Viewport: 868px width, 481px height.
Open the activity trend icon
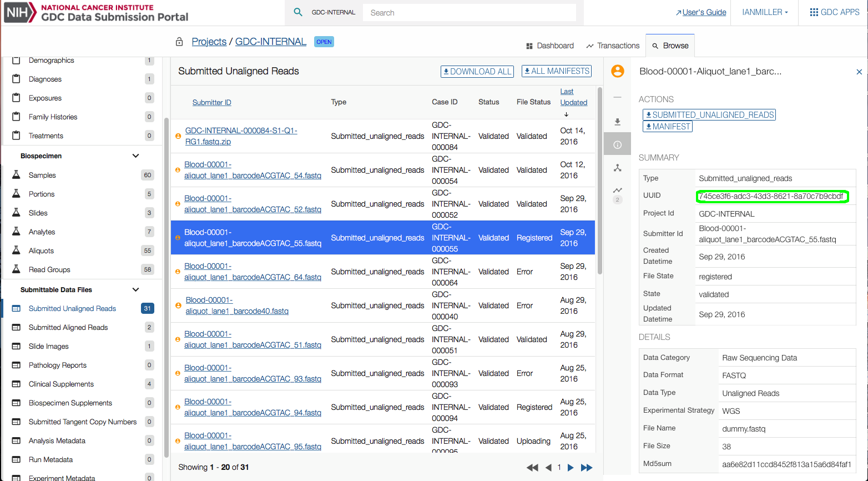617,191
